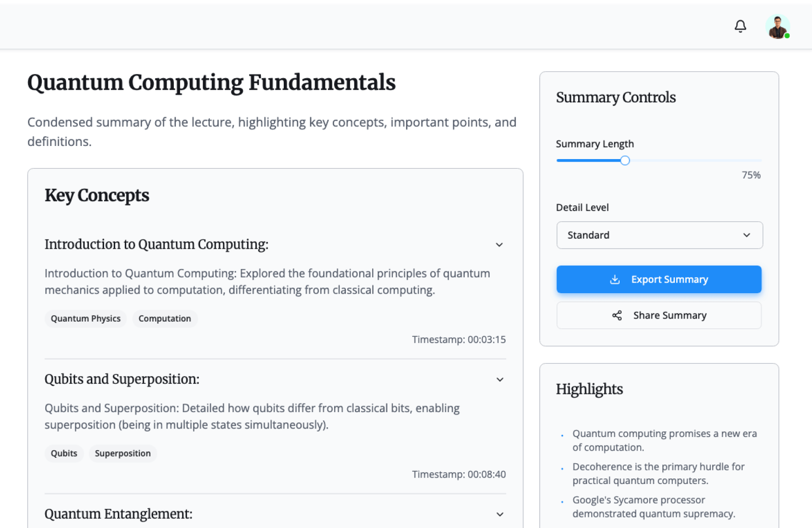The width and height of the screenshot is (812, 528).
Task: Click the Qubits and Superposition heading
Action: tap(122, 379)
